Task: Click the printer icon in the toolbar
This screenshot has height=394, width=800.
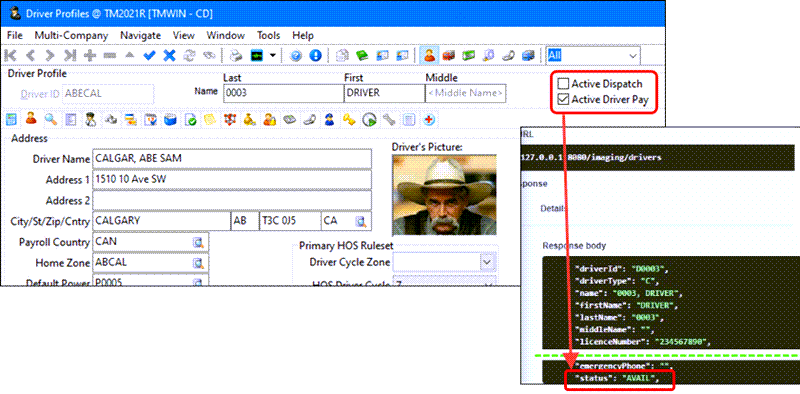Action: 235,56
